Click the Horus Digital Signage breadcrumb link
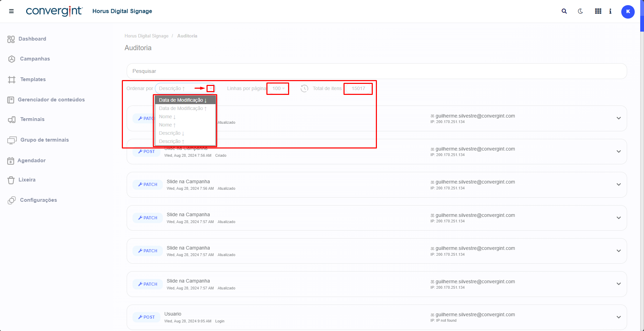 [x=146, y=36]
